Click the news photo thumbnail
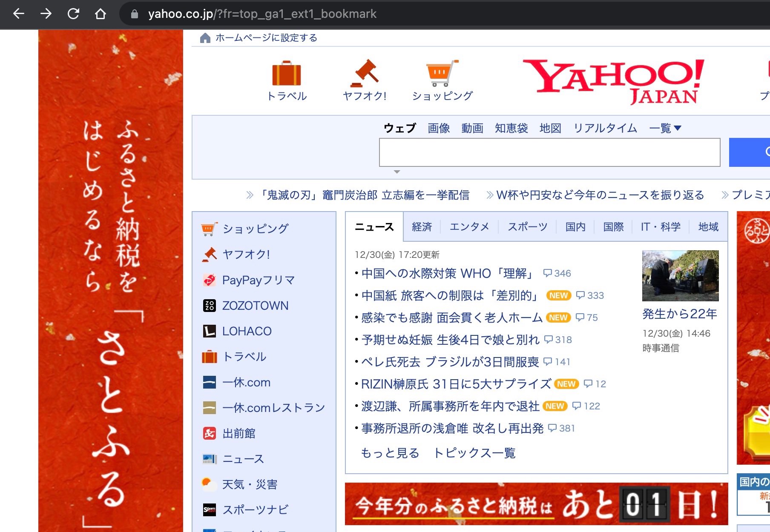 pos(680,275)
